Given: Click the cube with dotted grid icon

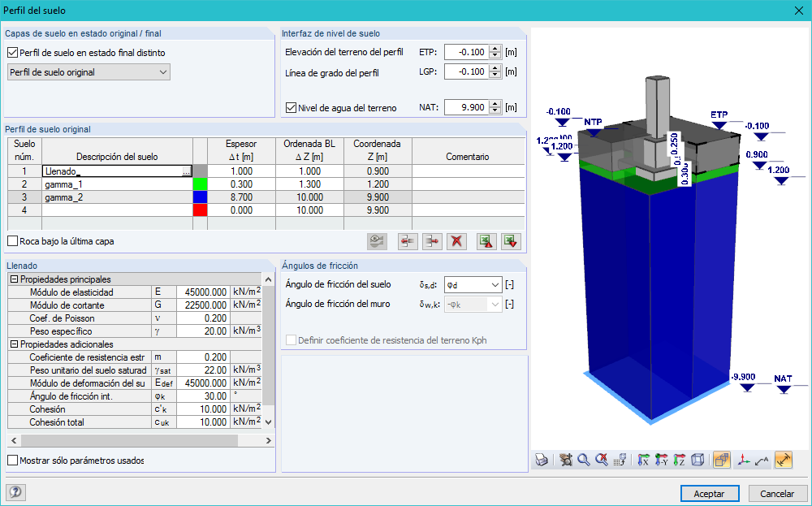Looking at the screenshot, I should [x=620, y=460].
